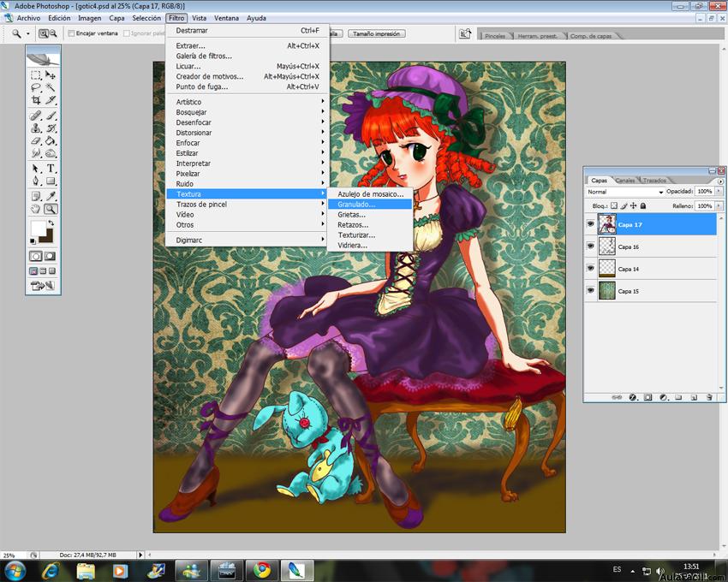Switch to Standard editing mode
This screenshot has width=728, height=582.
[36, 256]
